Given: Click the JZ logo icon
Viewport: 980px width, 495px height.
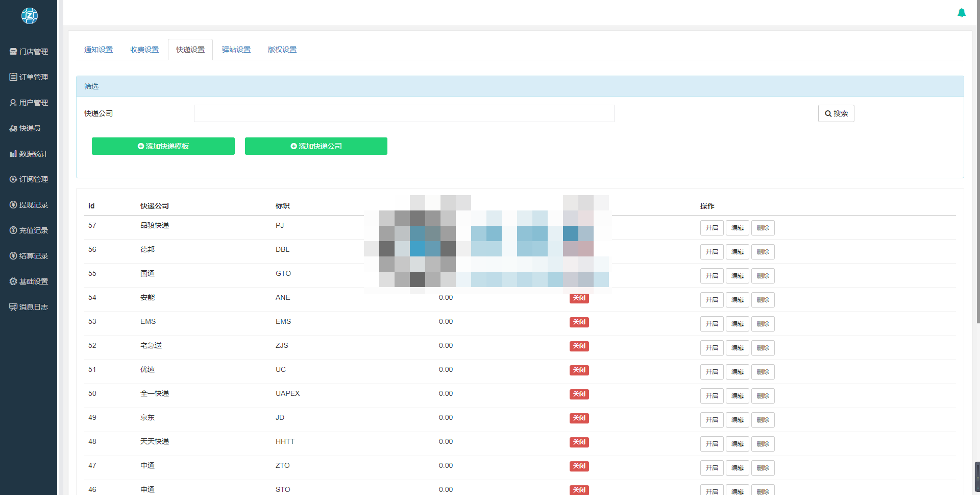Looking at the screenshot, I should 29,16.
